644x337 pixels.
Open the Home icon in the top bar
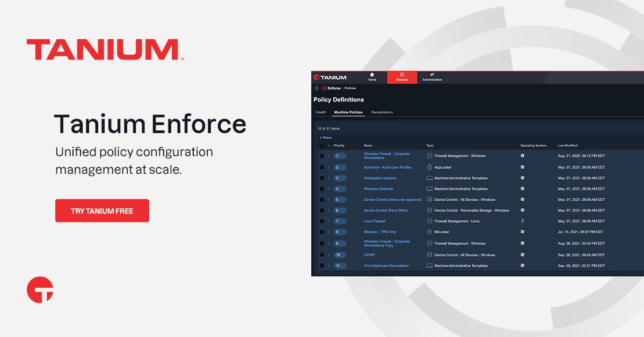point(372,75)
